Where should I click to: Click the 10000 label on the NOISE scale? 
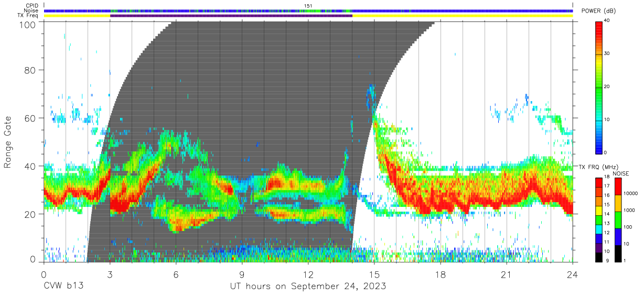pos(630,193)
